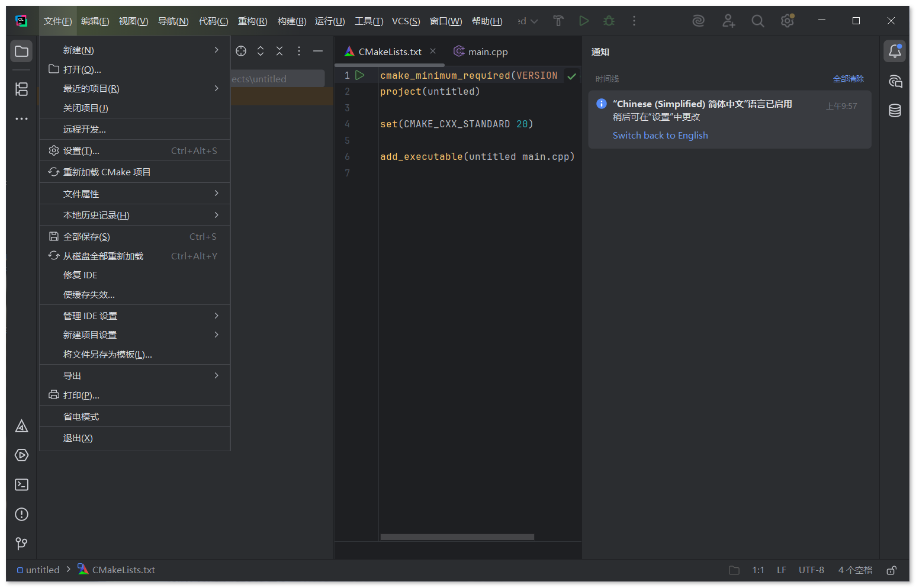Toggle read-only lock icon in status bar
Screen dimensions: 916x588
(891, 570)
